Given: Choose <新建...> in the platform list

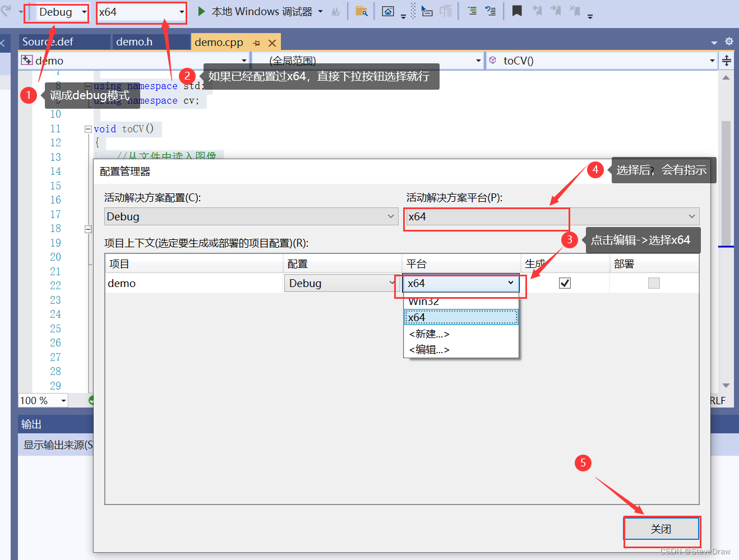Looking at the screenshot, I should (x=461, y=334).
